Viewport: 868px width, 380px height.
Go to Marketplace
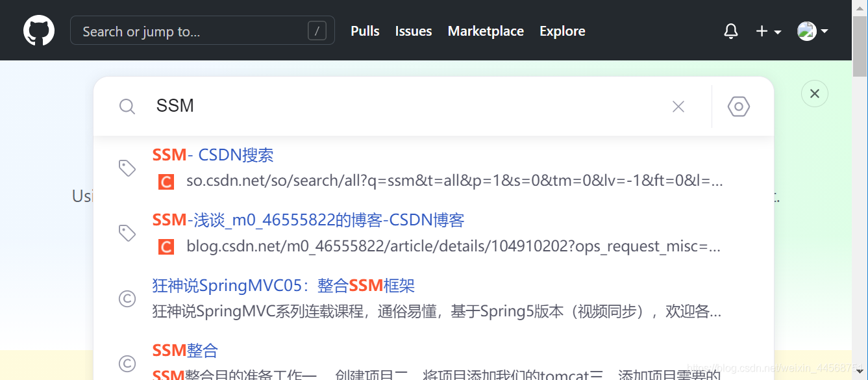point(486,31)
